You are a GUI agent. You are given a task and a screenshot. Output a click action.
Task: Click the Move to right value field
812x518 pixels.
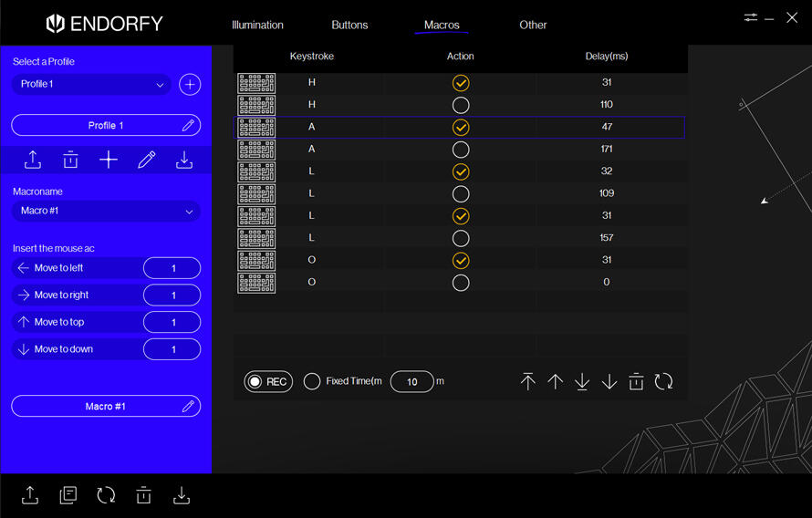click(x=172, y=295)
